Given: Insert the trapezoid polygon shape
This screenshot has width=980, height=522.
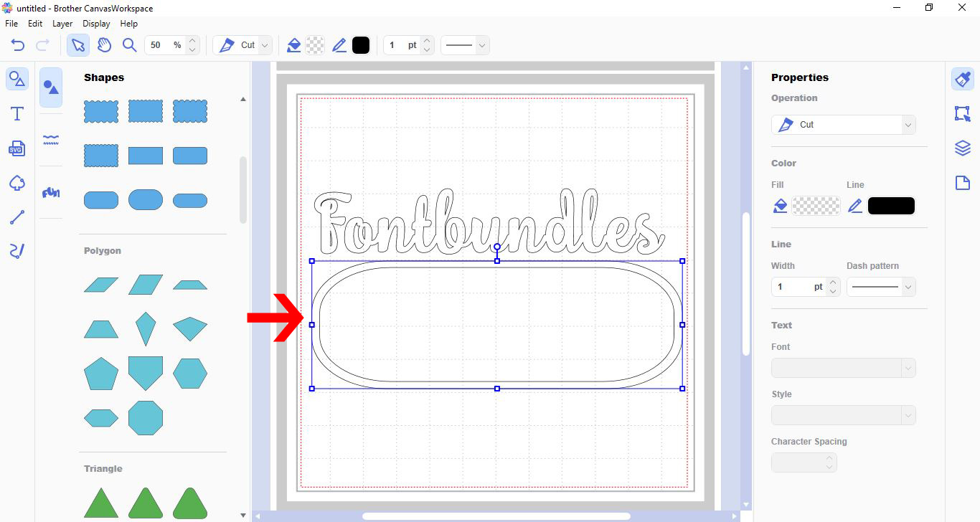Looking at the screenshot, I should (x=101, y=329).
